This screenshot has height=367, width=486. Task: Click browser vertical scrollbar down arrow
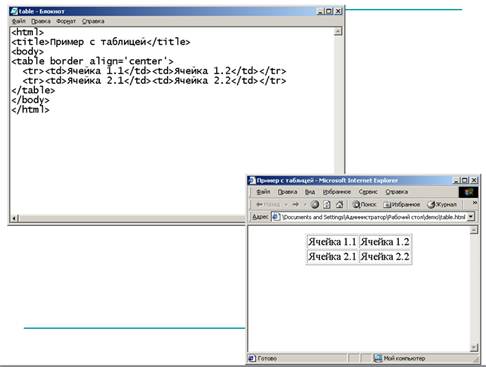pyautogui.click(x=474, y=348)
